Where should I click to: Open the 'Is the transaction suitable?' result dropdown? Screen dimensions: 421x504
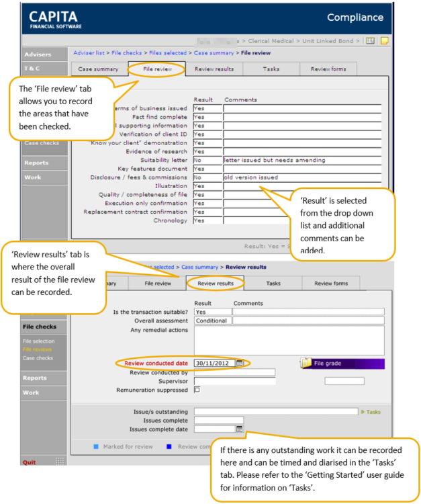tap(213, 312)
